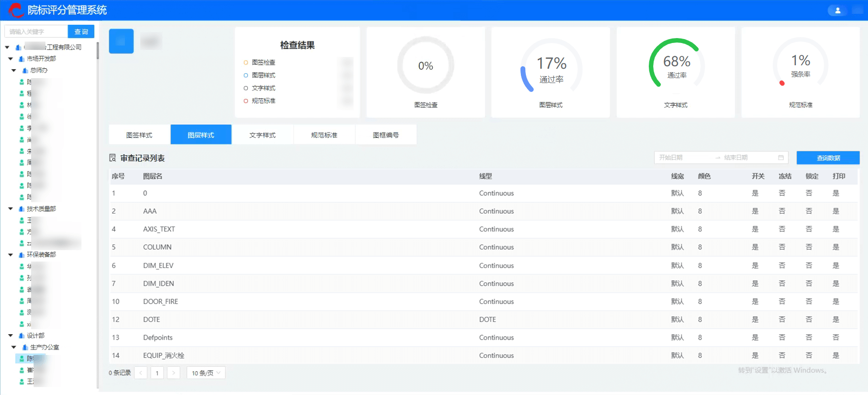Click the 查询数据 button
Image resolution: width=868 pixels, height=395 pixels.
pyautogui.click(x=828, y=158)
